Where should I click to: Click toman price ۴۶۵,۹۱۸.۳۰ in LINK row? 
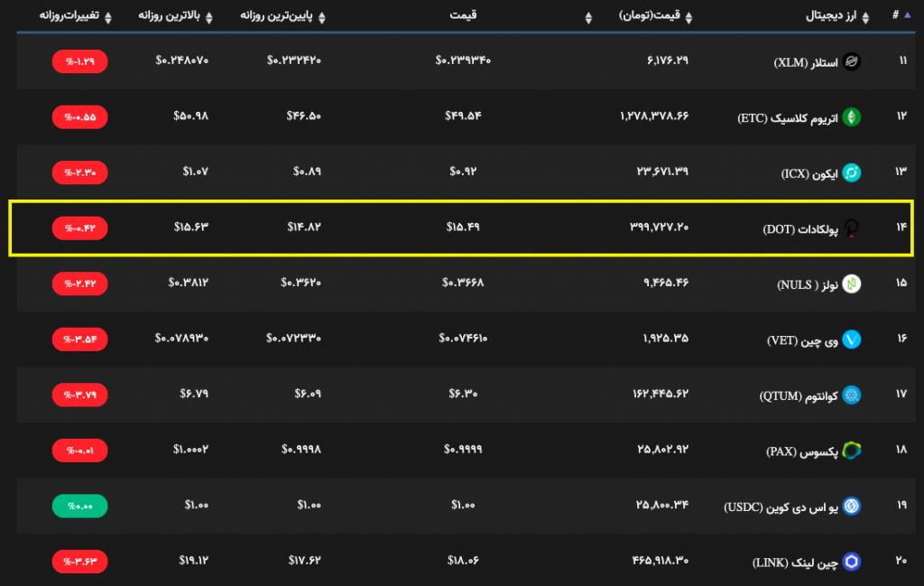pyautogui.click(x=660, y=560)
